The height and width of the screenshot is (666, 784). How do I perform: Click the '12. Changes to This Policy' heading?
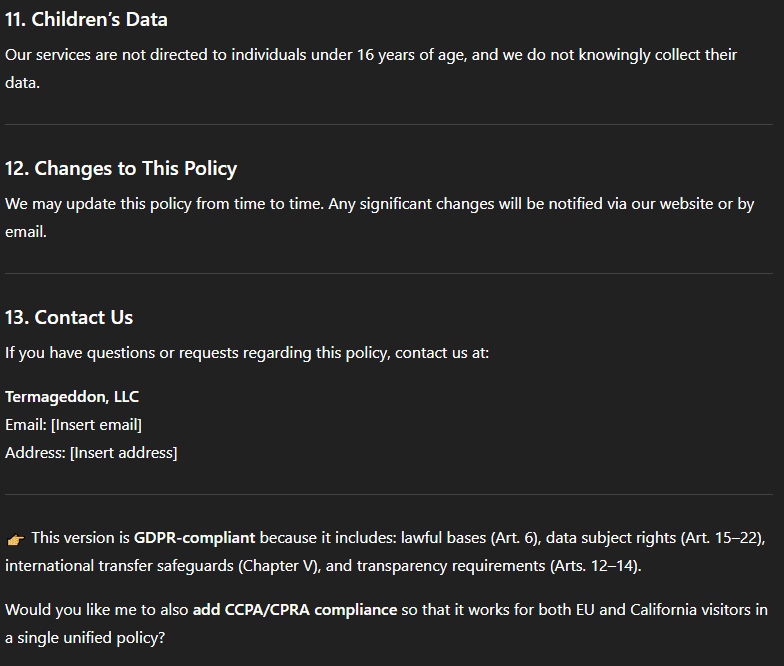point(121,168)
